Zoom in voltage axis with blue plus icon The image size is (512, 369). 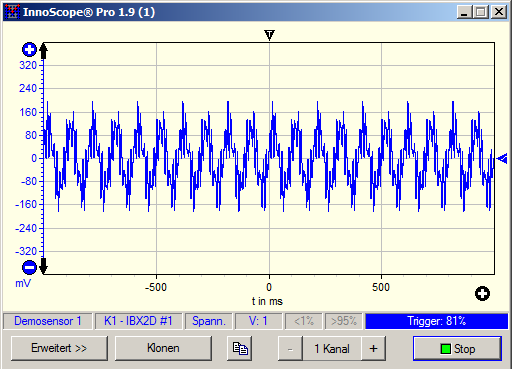[29, 50]
